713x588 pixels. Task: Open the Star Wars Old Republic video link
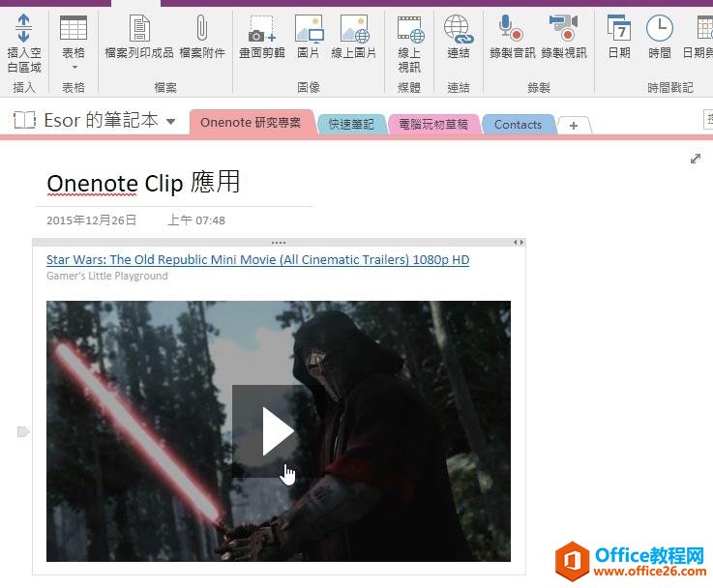[x=258, y=259]
